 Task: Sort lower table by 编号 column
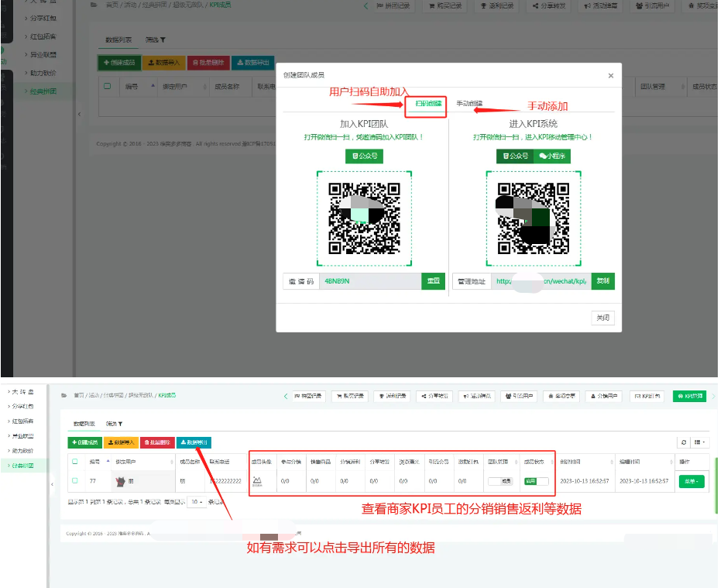[99, 462]
